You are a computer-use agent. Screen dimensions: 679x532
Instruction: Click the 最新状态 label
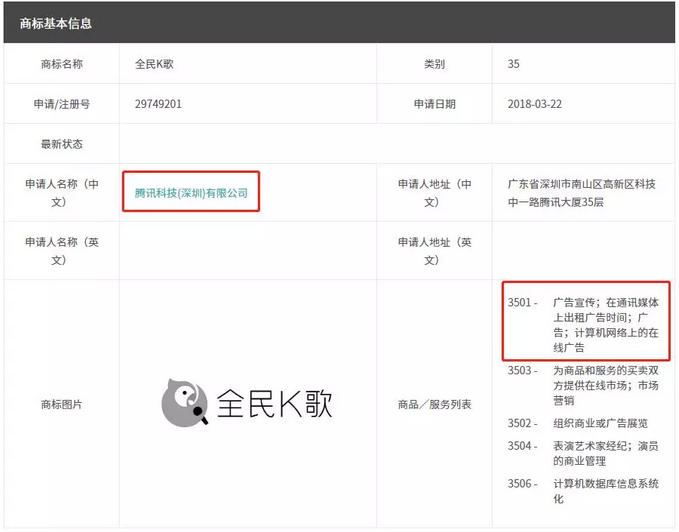[x=61, y=144]
